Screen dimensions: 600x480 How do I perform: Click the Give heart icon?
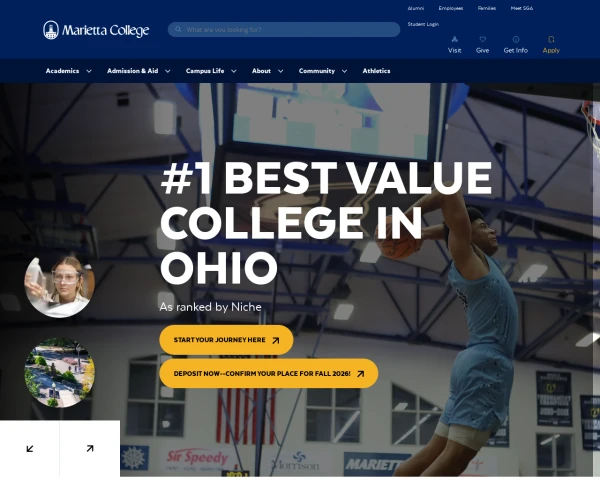[x=483, y=39]
